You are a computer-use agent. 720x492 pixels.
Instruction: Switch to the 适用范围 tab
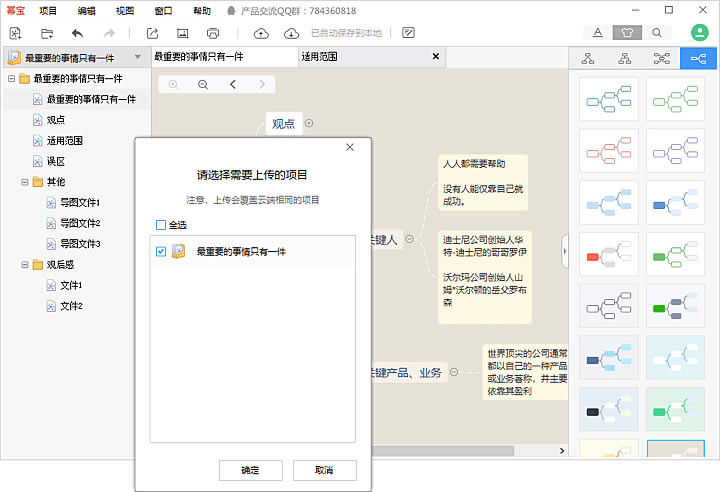pyautogui.click(x=319, y=57)
